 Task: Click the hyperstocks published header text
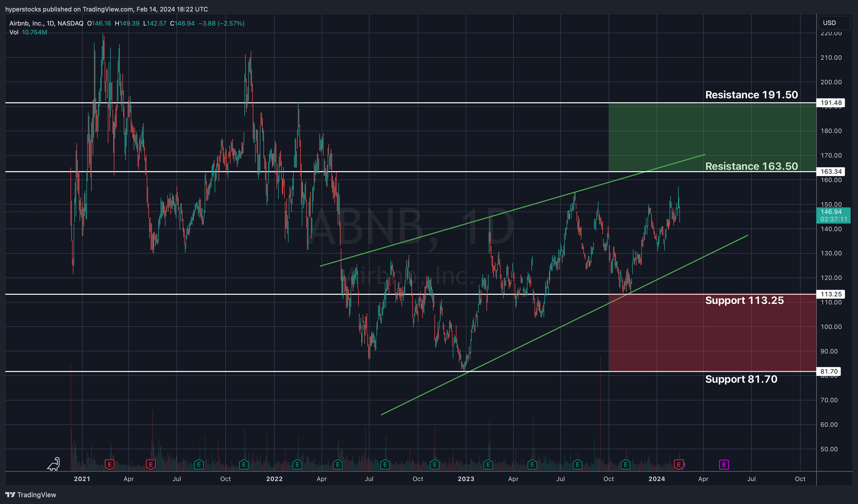click(x=106, y=9)
